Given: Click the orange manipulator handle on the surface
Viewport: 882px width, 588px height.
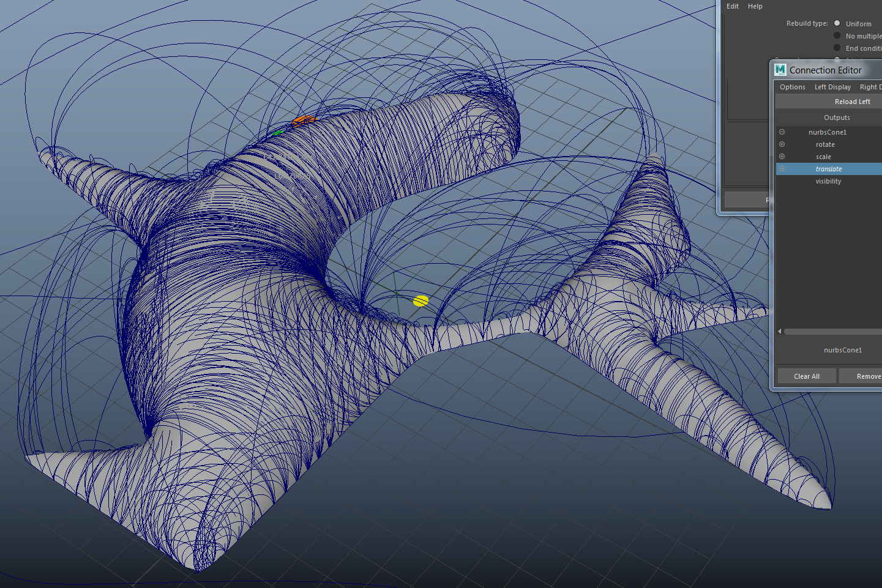Looking at the screenshot, I should pos(304,121).
